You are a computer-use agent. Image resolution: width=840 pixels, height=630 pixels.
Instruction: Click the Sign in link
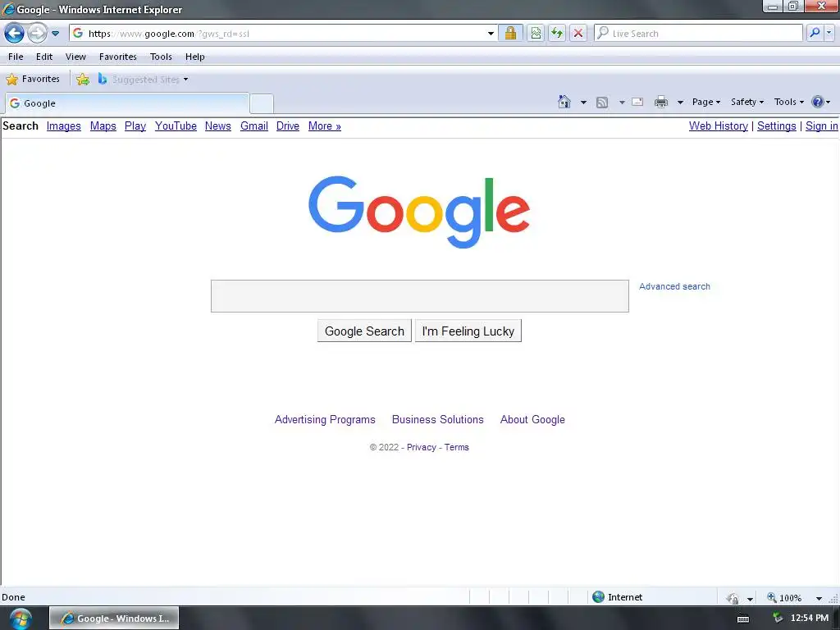821,126
